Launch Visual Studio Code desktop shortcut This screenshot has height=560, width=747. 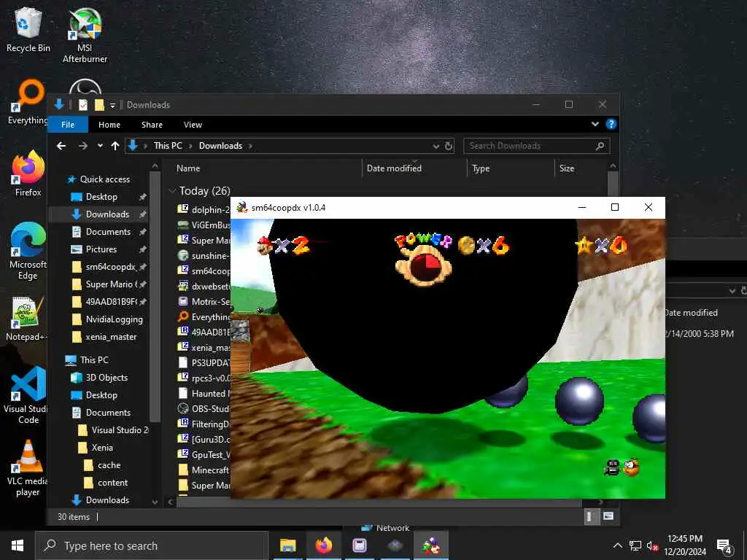click(27, 395)
